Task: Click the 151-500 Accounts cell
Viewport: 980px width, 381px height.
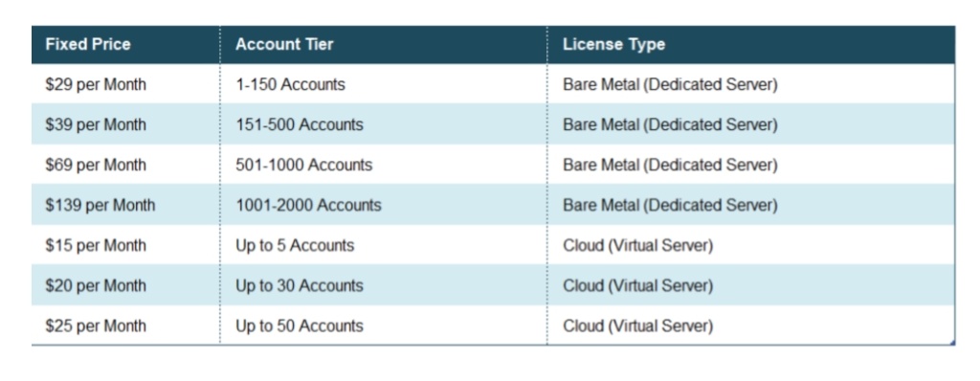Action: pos(383,124)
